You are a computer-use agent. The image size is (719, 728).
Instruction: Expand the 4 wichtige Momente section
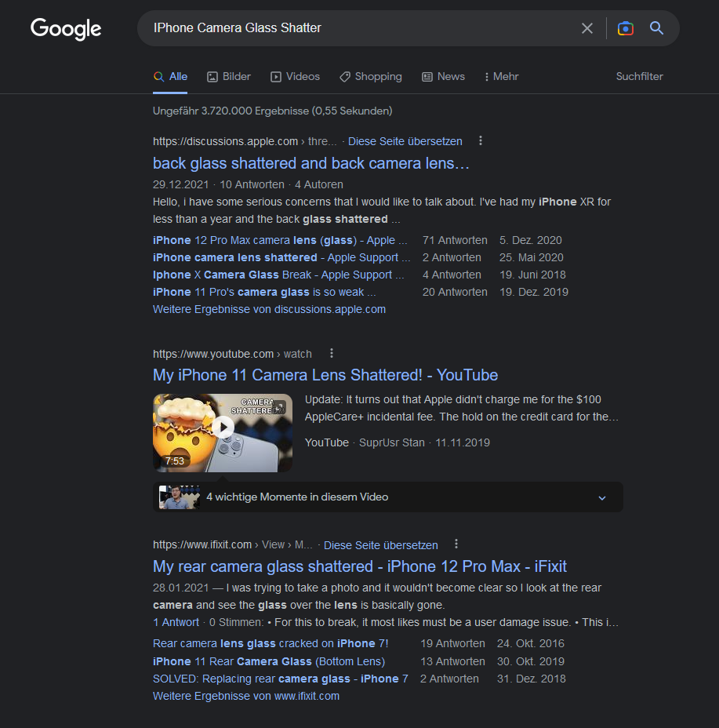(602, 497)
